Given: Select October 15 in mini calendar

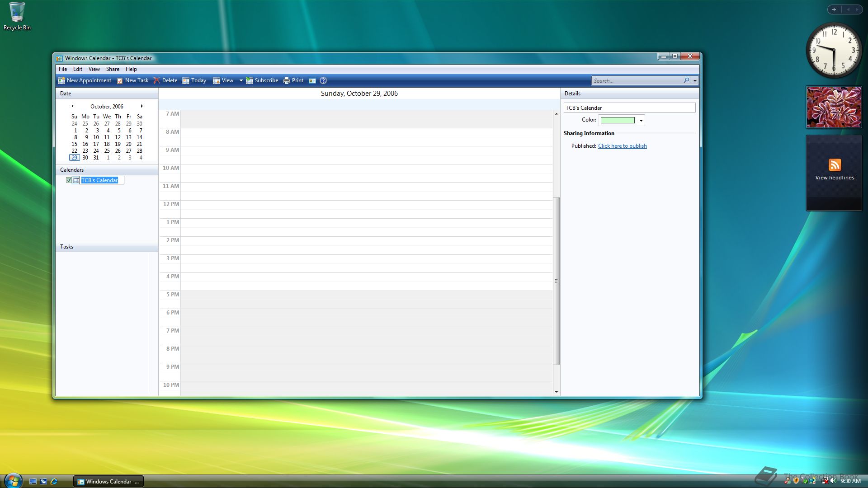Looking at the screenshot, I should click(x=74, y=144).
